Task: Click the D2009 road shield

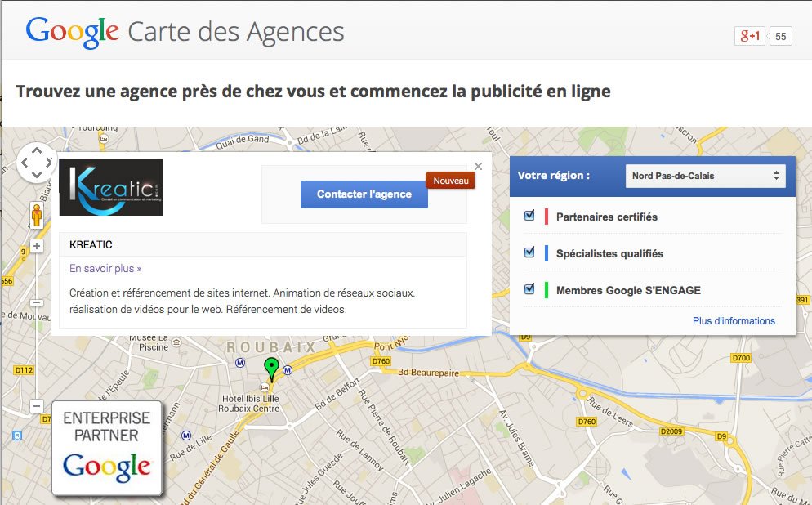Action: [x=671, y=431]
